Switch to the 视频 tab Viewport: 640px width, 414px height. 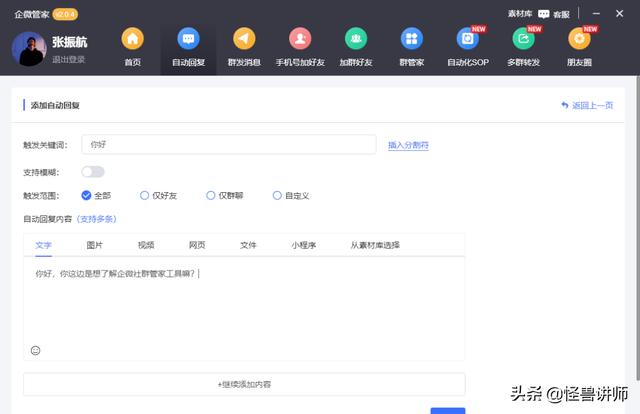click(x=146, y=245)
